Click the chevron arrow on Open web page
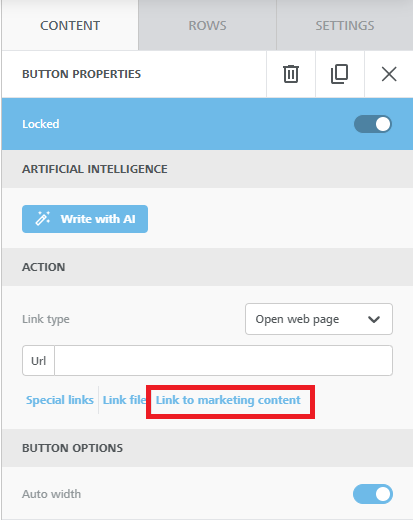The image size is (413, 520). point(374,319)
